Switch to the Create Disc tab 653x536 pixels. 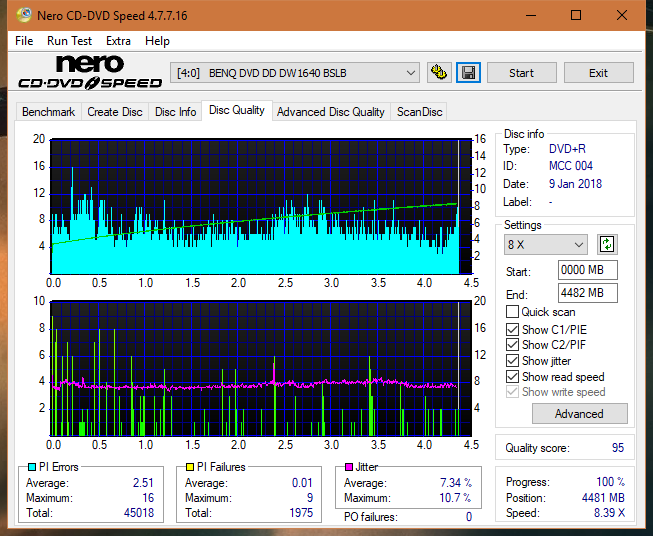[x=115, y=112]
